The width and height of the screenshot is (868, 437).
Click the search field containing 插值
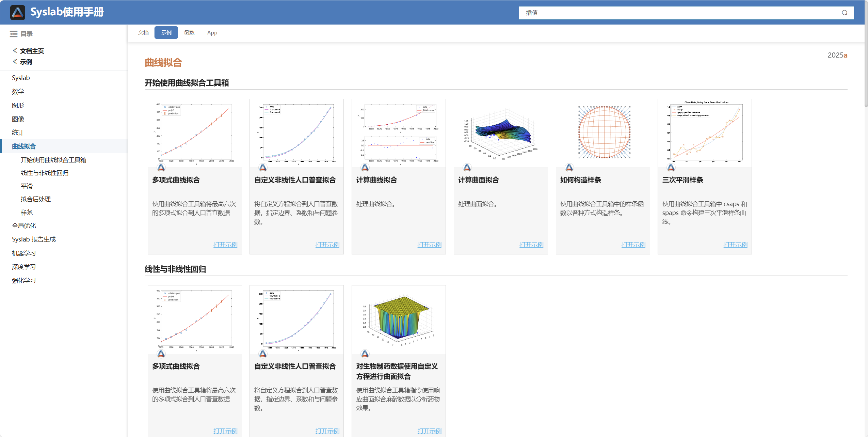[686, 13]
